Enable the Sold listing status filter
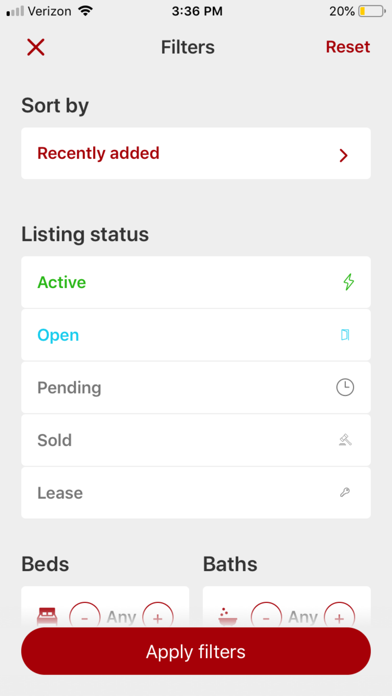 click(196, 440)
